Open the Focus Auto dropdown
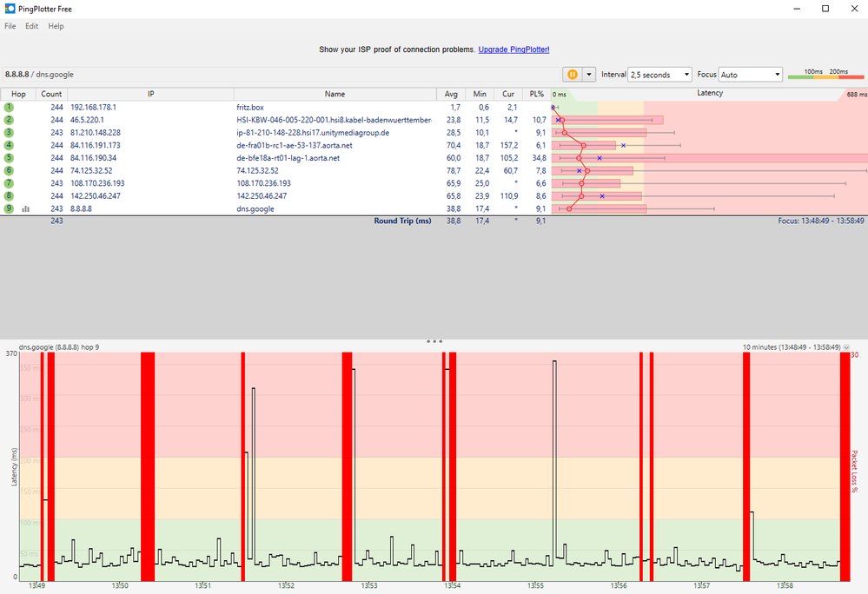 pos(750,75)
